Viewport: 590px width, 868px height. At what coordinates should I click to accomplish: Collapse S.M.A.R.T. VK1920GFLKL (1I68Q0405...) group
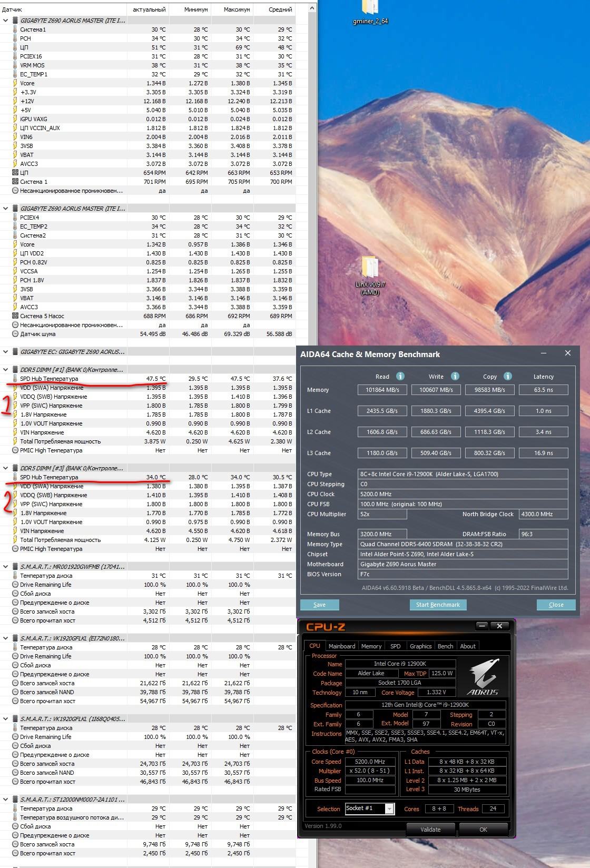pyautogui.click(x=6, y=719)
